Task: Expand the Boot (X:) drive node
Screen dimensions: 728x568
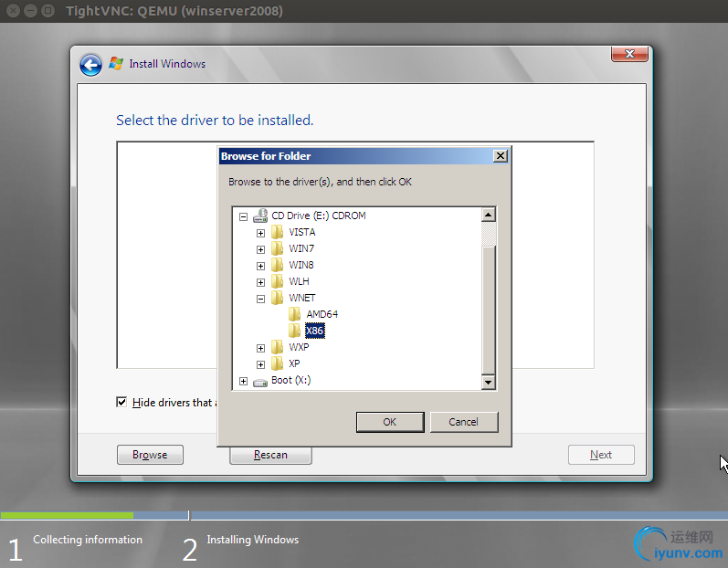Action: point(243,381)
